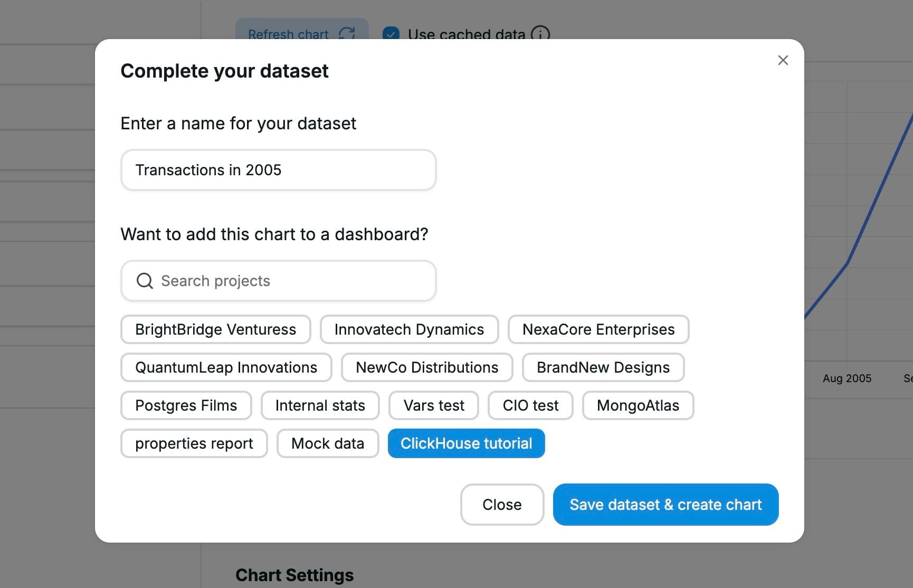
Task: Close the dialog with the X icon
Action: click(x=783, y=60)
